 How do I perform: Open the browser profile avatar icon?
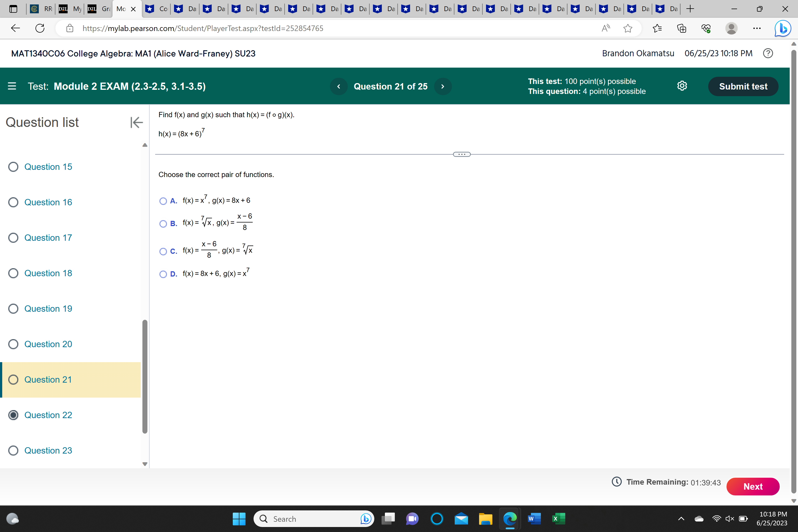[x=731, y=29]
